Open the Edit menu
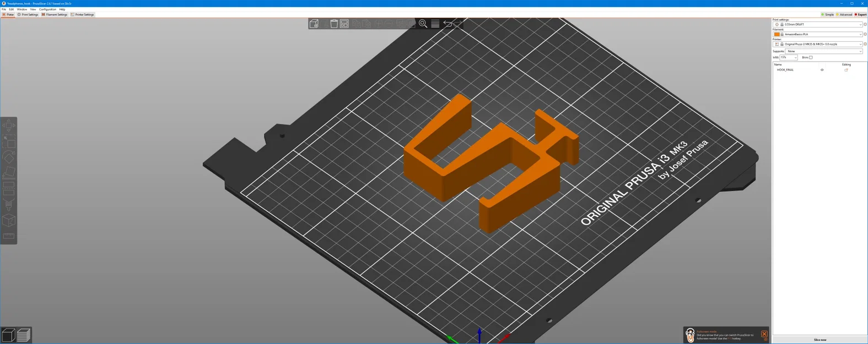The width and height of the screenshot is (868, 344). pos(11,9)
